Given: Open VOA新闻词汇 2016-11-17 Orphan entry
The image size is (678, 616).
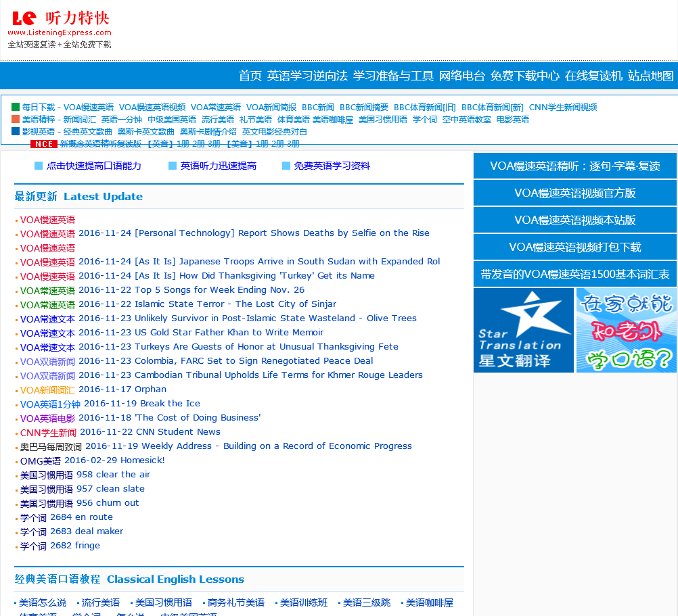Looking at the screenshot, I should point(122,389).
